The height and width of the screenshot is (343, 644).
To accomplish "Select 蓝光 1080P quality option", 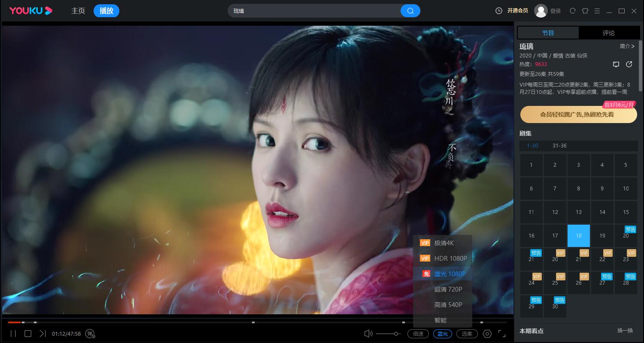I will pos(443,274).
